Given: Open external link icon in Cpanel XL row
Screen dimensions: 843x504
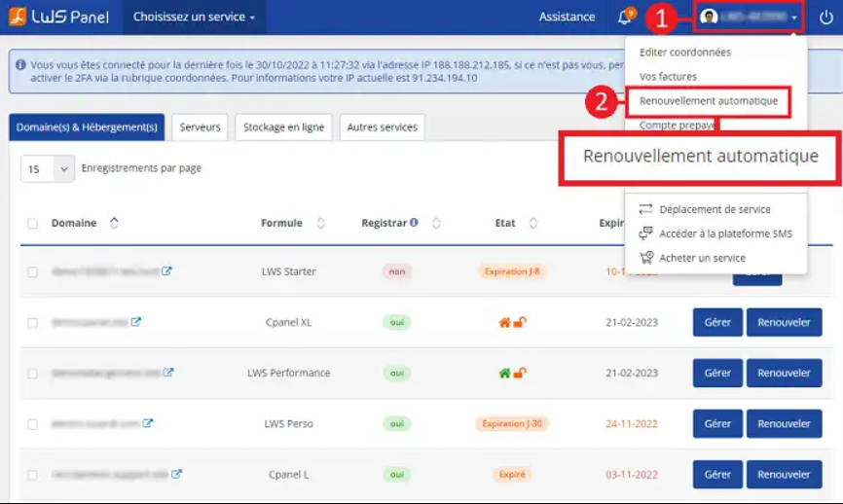Looking at the screenshot, I should click(x=136, y=321).
